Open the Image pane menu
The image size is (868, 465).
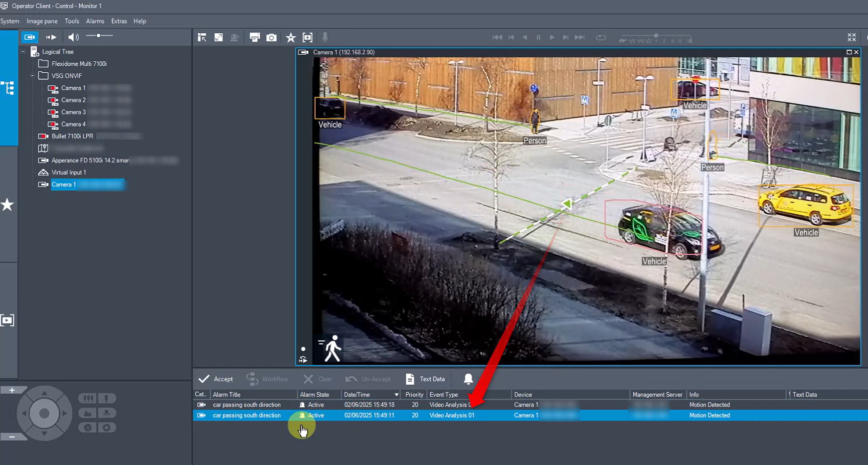[x=42, y=21]
